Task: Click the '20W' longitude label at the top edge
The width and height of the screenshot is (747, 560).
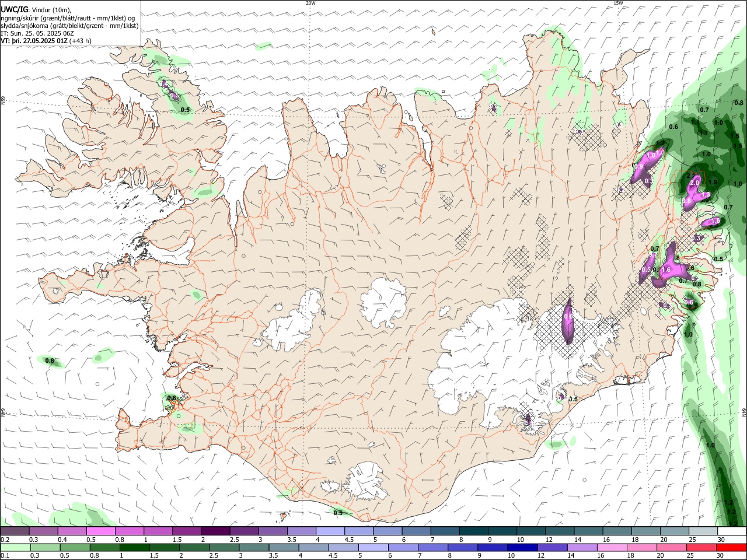Action: tap(310, 3)
